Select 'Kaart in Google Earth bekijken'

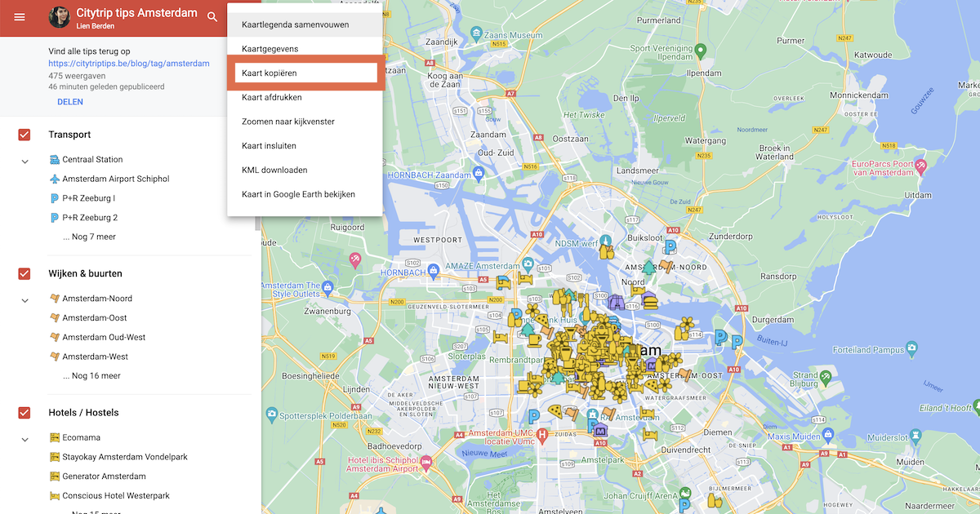[305, 194]
